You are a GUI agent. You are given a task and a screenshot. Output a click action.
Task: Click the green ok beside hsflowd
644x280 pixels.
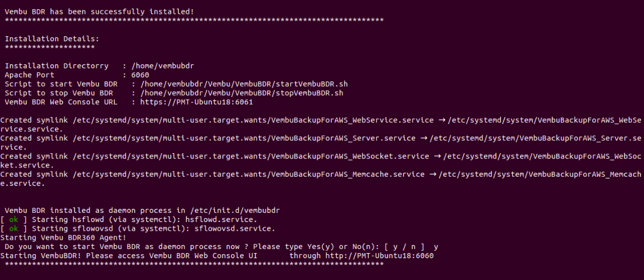click(x=14, y=220)
